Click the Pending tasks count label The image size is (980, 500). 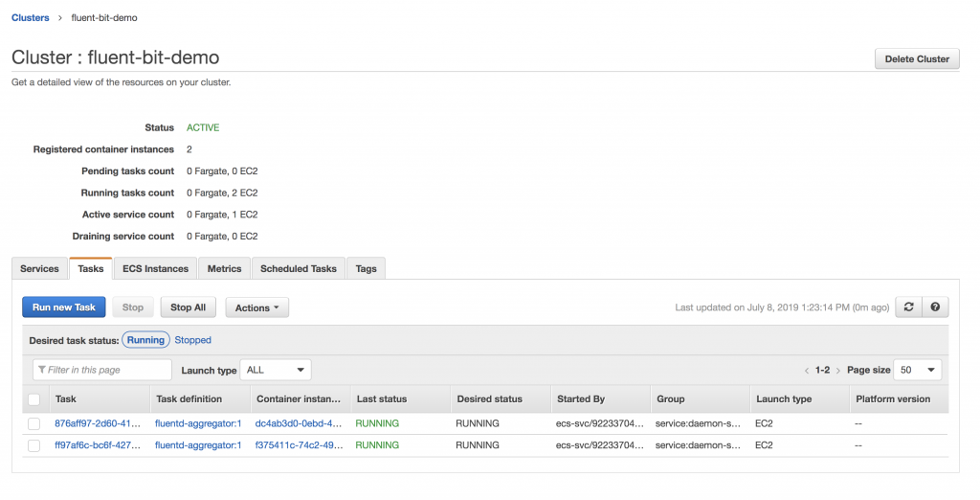point(127,171)
